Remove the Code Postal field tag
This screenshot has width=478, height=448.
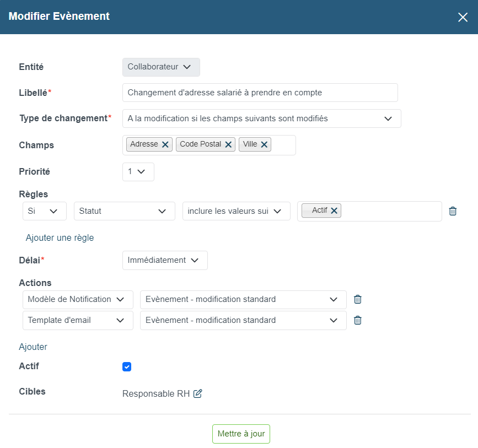point(228,144)
